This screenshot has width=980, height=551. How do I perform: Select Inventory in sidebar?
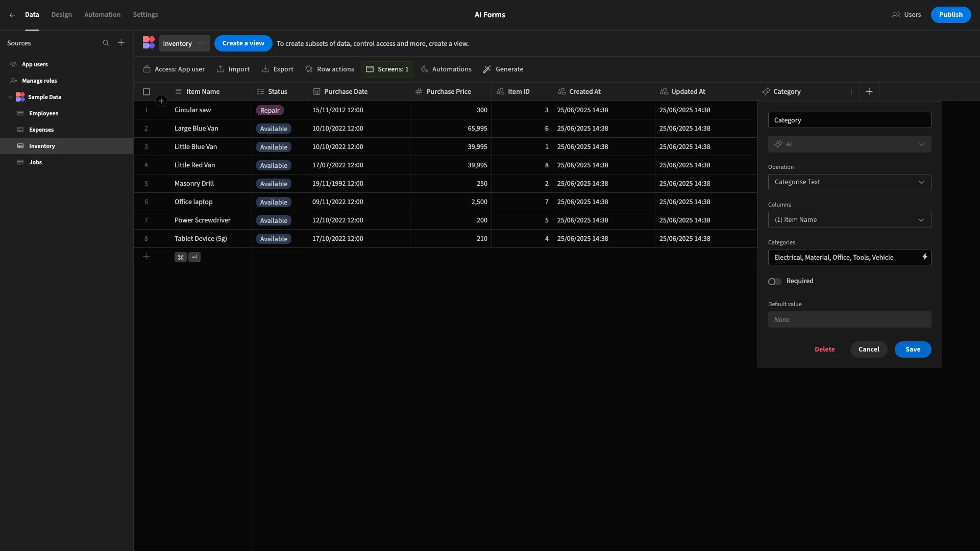(x=66, y=146)
